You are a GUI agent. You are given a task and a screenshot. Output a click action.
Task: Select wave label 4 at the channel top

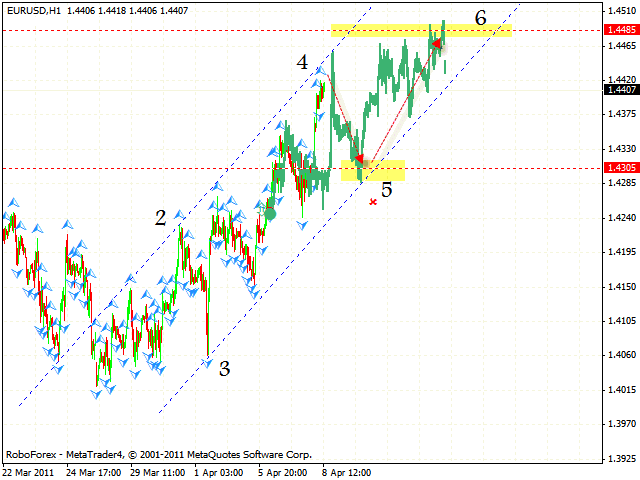click(302, 62)
